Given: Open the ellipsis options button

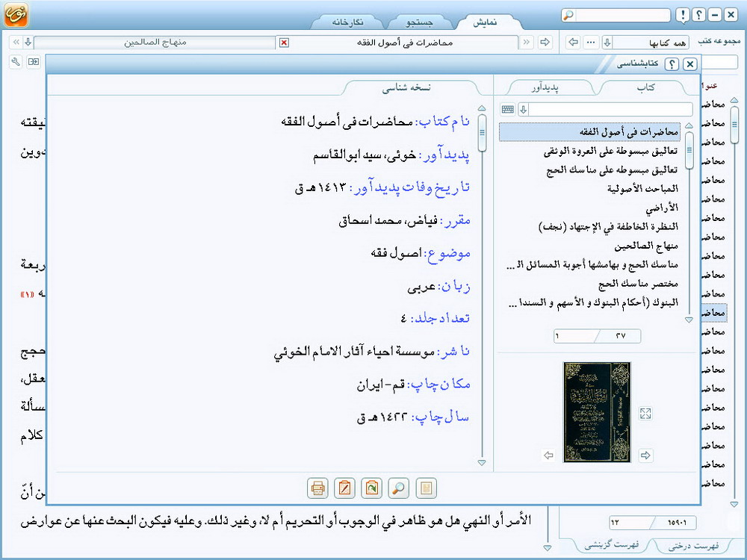Looking at the screenshot, I should (x=591, y=43).
